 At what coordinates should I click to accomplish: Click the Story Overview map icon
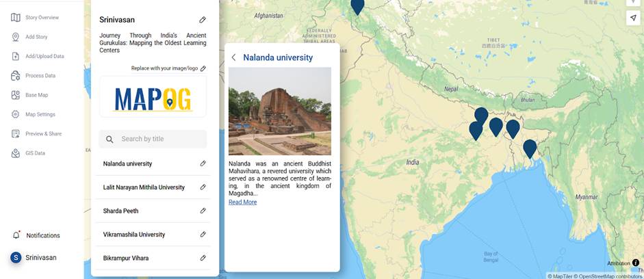tap(16, 18)
